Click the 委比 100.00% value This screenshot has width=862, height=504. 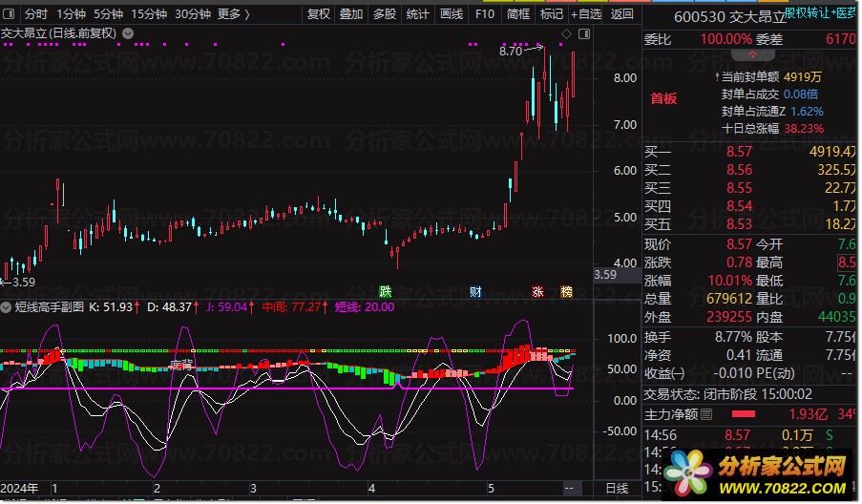725,39
